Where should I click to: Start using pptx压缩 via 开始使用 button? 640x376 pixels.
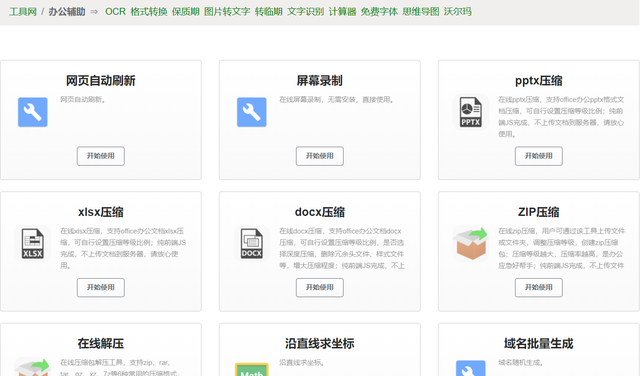[539, 156]
